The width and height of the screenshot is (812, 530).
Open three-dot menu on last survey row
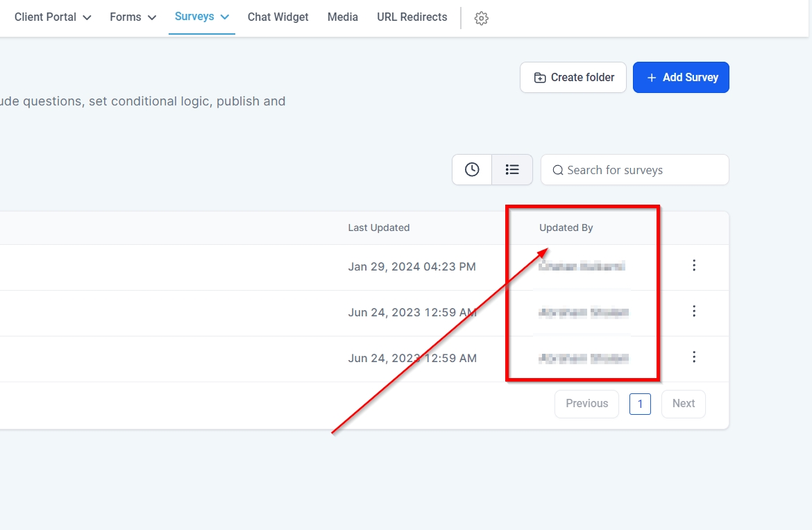[x=693, y=357]
